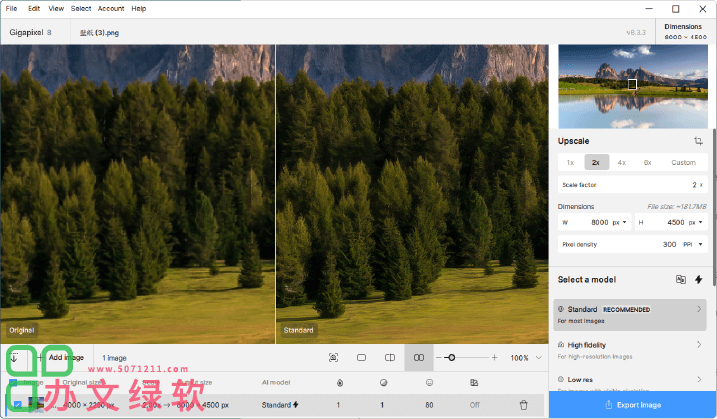Open the View menu
Screen dimensions: 717x419
pos(56,8)
